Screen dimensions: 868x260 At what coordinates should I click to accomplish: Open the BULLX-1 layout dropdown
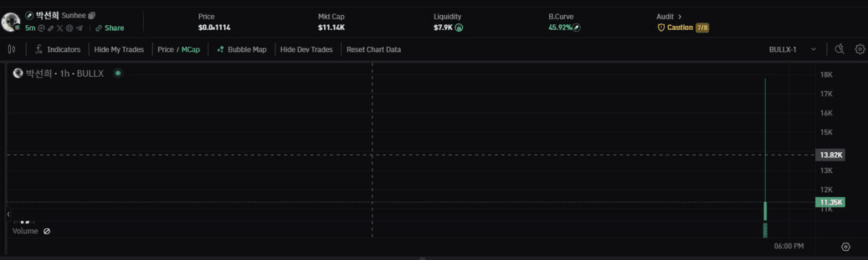[x=792, y=50]
